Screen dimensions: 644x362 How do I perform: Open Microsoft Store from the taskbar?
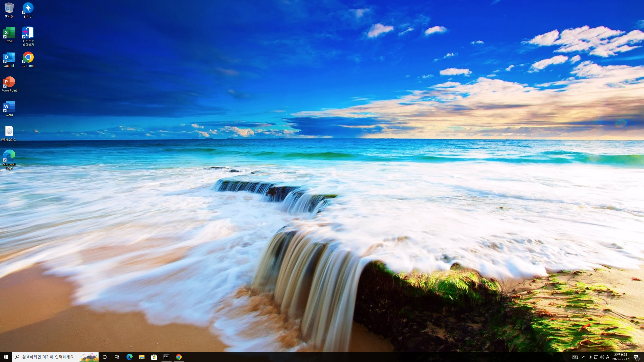(x=154, y=357)
